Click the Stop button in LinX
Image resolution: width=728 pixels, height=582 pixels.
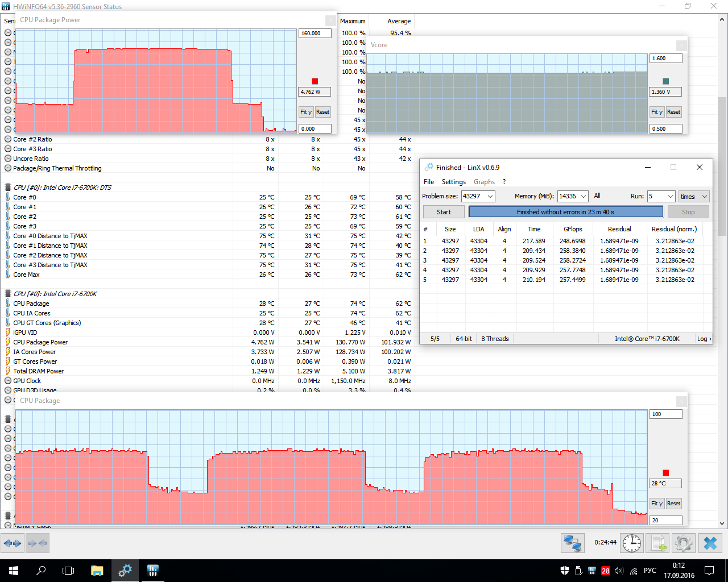[688, 212]
